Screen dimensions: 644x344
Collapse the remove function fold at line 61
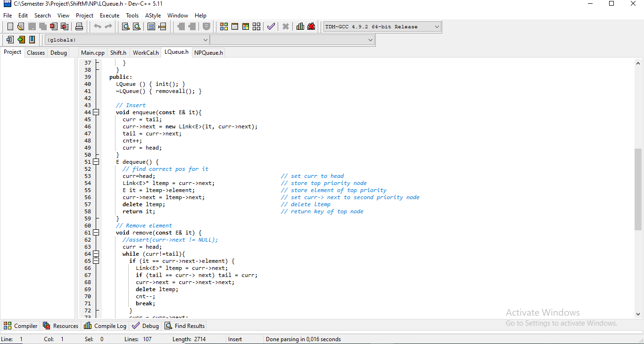(96, 233)
